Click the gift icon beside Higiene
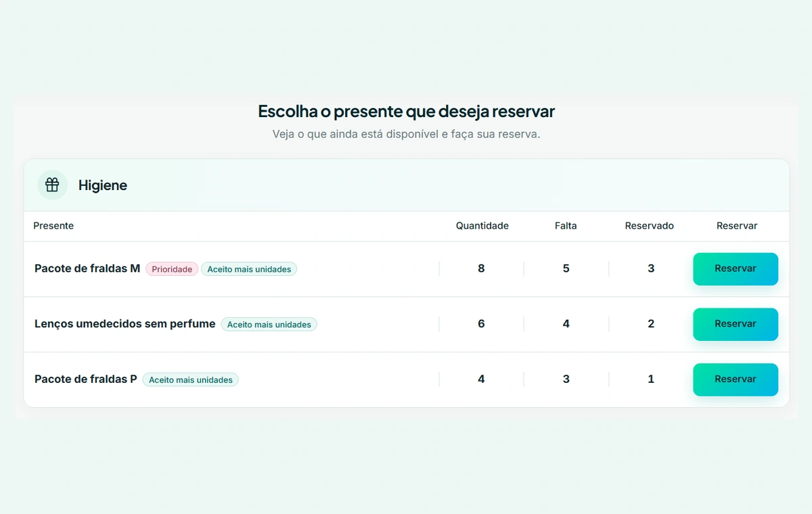 click(x=52, y=185)
